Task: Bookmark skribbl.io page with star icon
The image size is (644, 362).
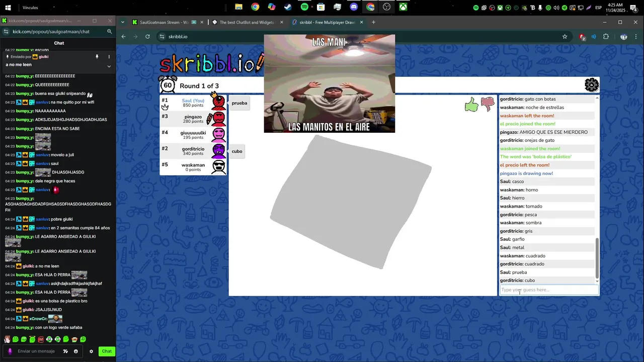Action: pyautogui.click(x=565, y=37)
